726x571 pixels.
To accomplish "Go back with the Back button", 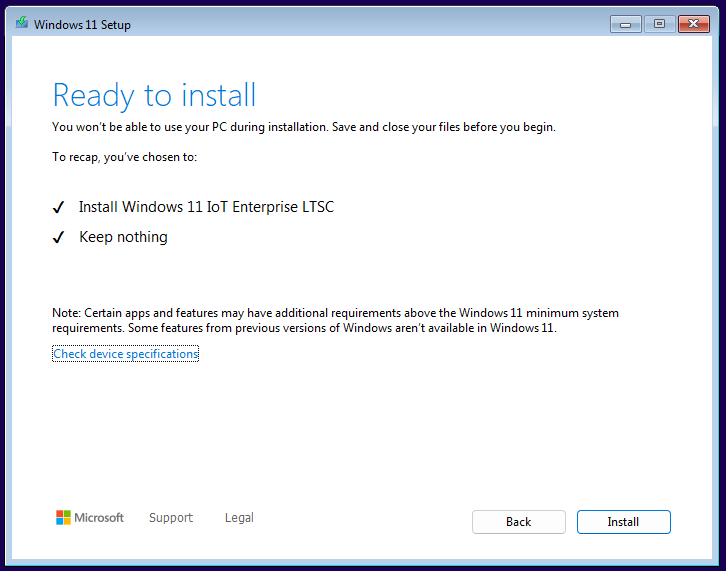I will (x=519, y=522).
